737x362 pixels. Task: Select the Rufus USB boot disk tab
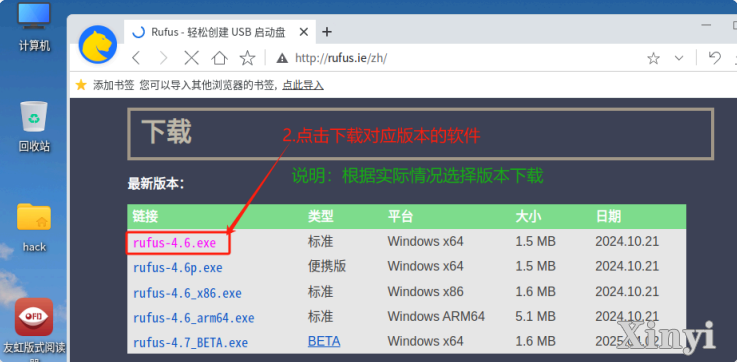pos(219,32)
